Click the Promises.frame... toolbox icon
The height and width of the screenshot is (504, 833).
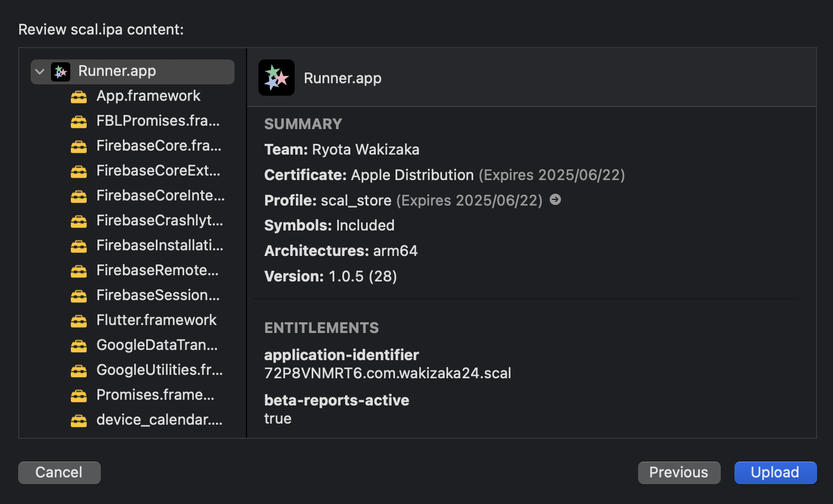(x=79, y=396)
